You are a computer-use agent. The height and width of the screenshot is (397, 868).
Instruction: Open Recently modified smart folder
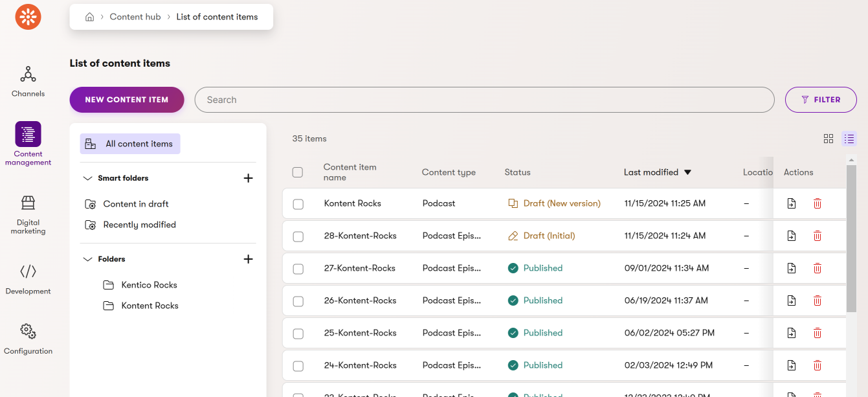click(x=131, y=225)
